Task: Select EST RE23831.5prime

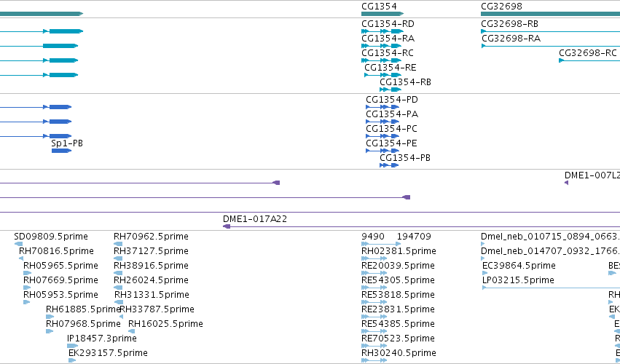Action: [x=374, y=317]
